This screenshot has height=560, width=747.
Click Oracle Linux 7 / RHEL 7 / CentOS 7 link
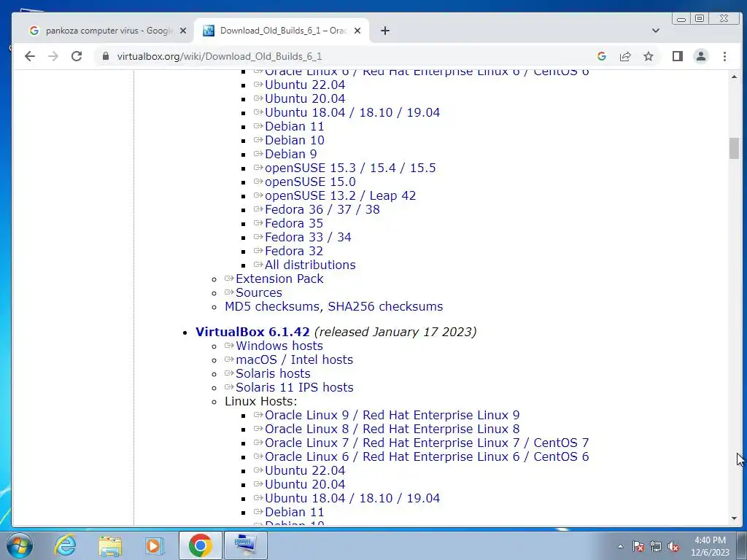click(x=427, y=443)
